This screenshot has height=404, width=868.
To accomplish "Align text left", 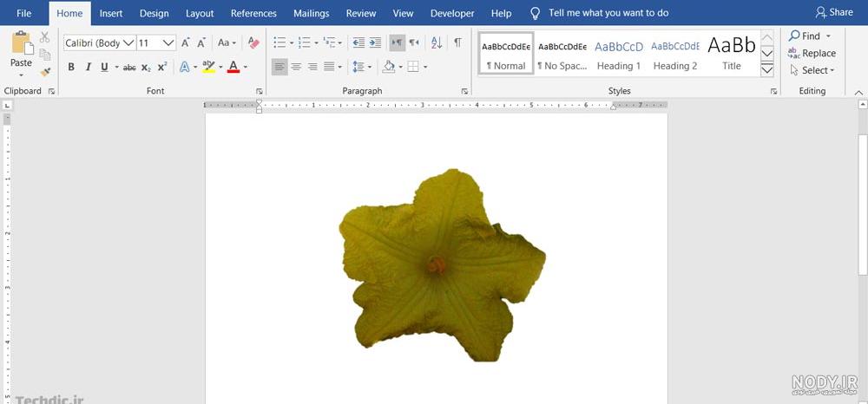I will [279, 68].
